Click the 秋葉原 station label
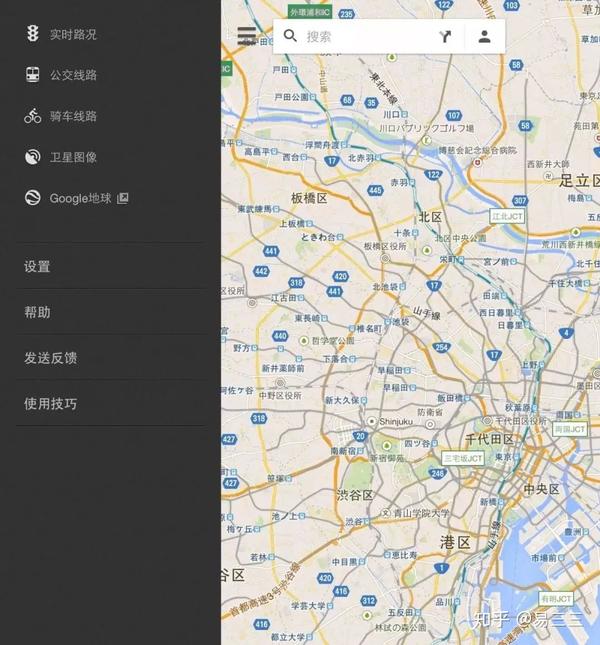 [x=518, y=407]
